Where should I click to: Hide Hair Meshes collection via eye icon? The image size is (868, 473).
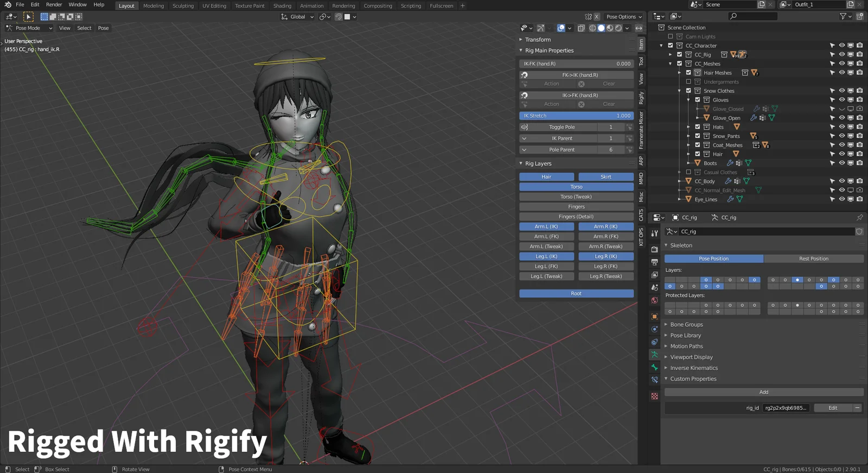tap(841, 73)
